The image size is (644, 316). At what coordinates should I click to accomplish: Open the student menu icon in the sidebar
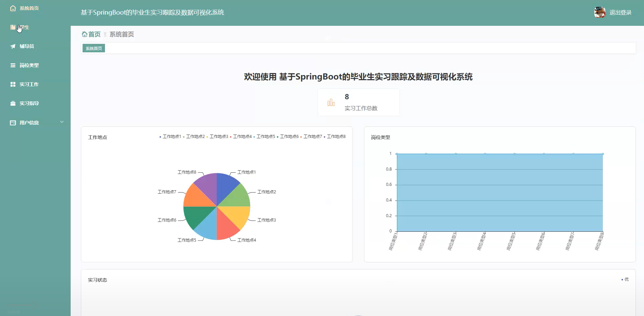13,27
